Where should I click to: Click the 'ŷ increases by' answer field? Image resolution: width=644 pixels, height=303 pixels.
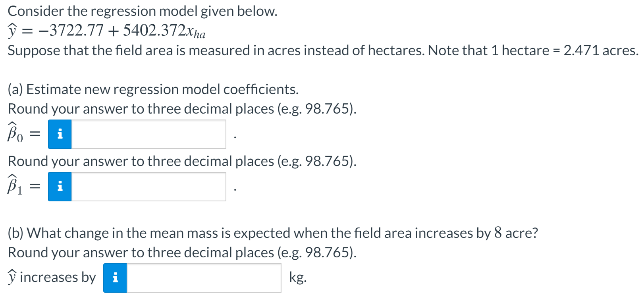click(x=204, y=278)
